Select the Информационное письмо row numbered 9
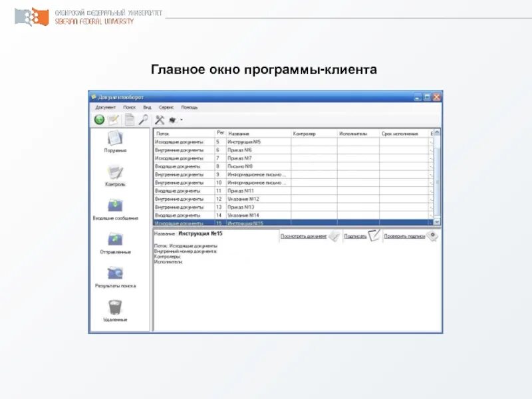Image resolution: width=532 pixels, height=399 pixels. pyautogui.click(x=292, y=174)
